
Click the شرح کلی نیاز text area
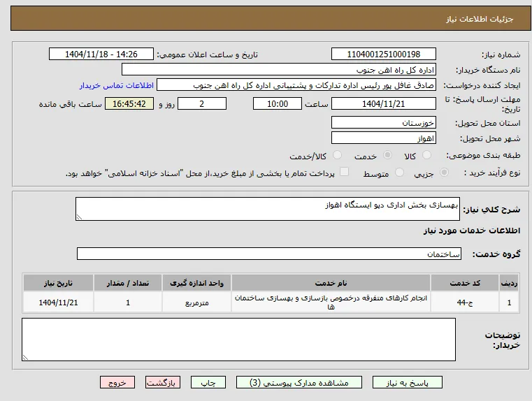pyautogui.click(x=268, y=209)
